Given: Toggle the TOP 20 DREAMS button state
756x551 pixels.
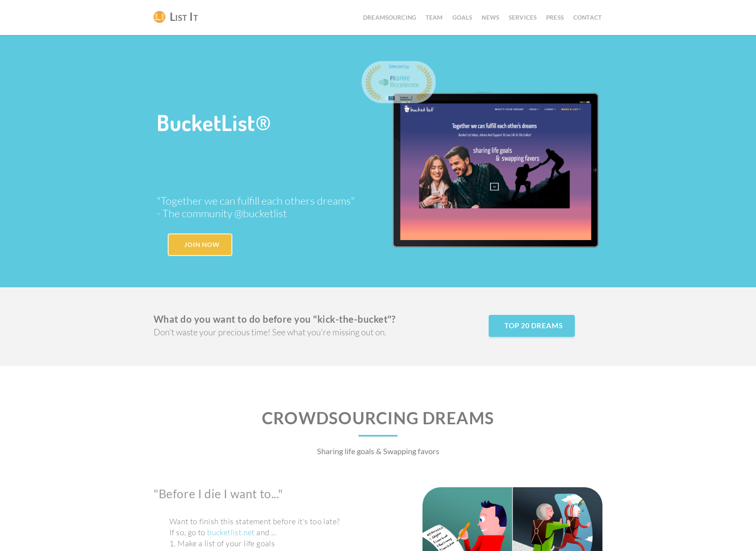Looking at the screenshot, I should [532, 325].
